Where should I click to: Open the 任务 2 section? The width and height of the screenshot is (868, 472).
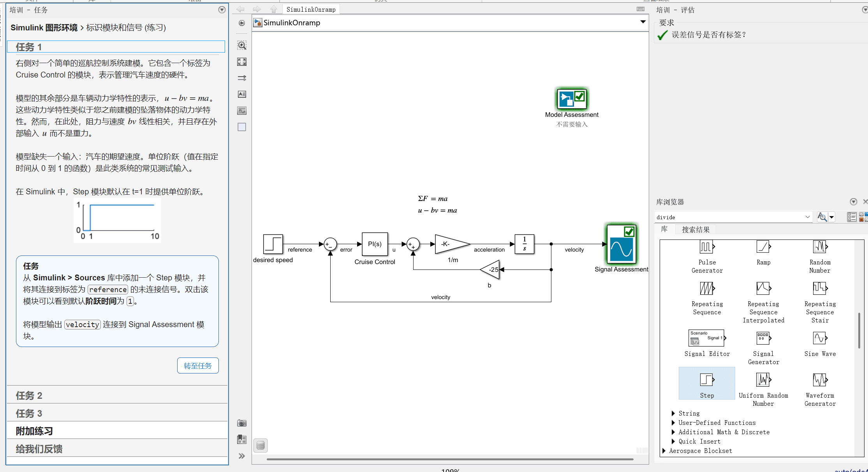click(x=117, y=395)
